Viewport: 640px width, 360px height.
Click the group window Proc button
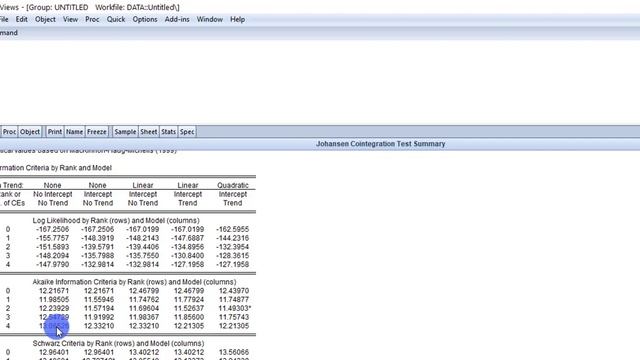[9, 132]
